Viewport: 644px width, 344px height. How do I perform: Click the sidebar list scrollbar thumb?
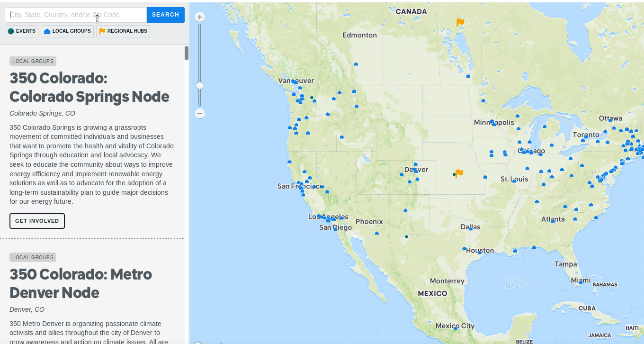(x=187, y=53)
